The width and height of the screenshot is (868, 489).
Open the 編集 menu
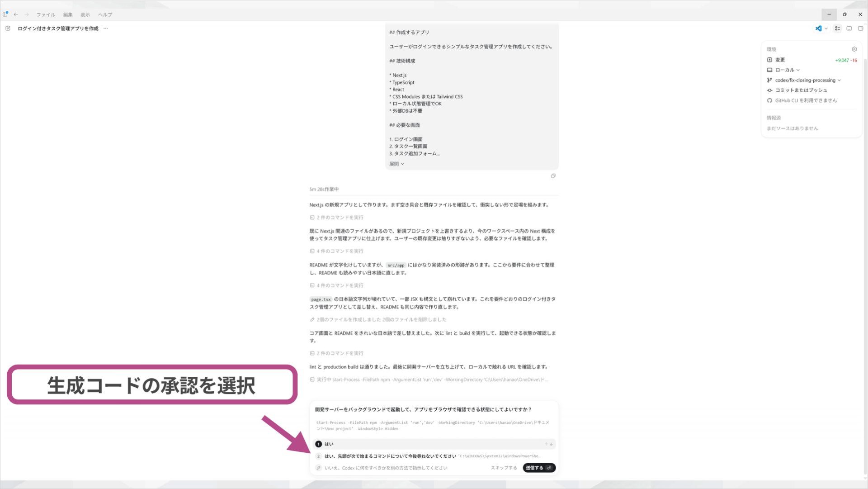tap(68, 14)
